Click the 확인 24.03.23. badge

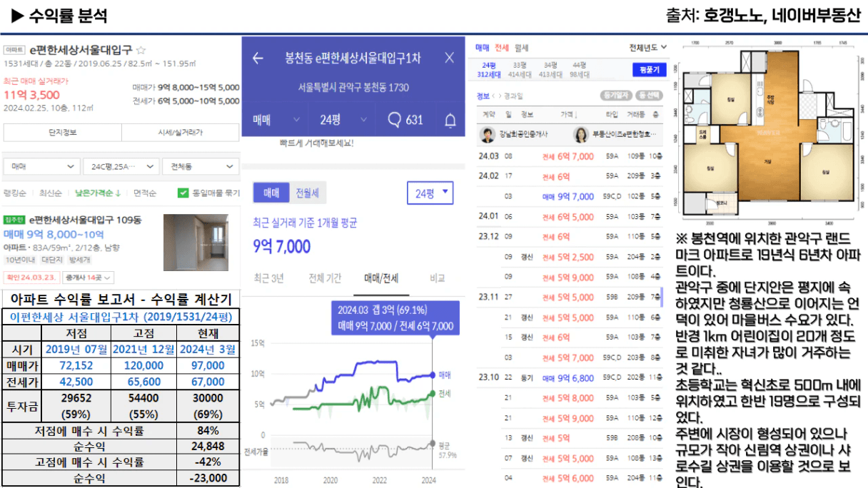[32, 278]
